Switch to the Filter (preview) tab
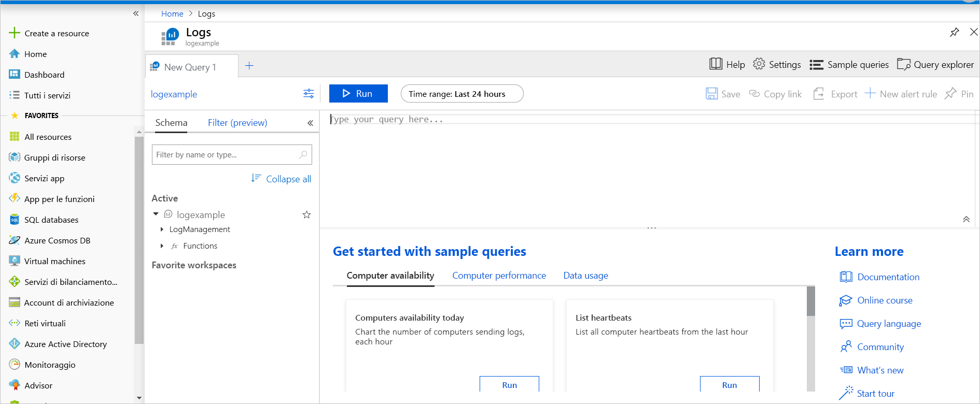The height and width of the screenshot is (404, 980). coord(237,123)
